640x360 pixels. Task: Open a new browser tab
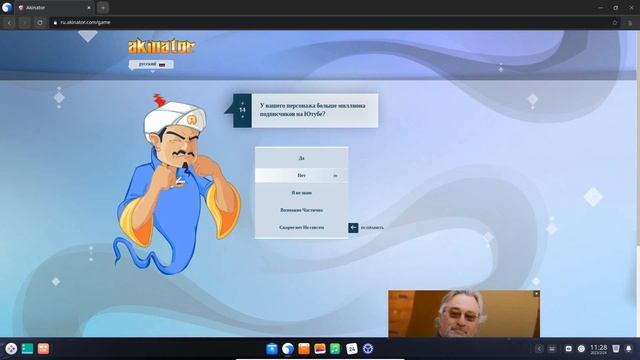(x=103, y=8)
